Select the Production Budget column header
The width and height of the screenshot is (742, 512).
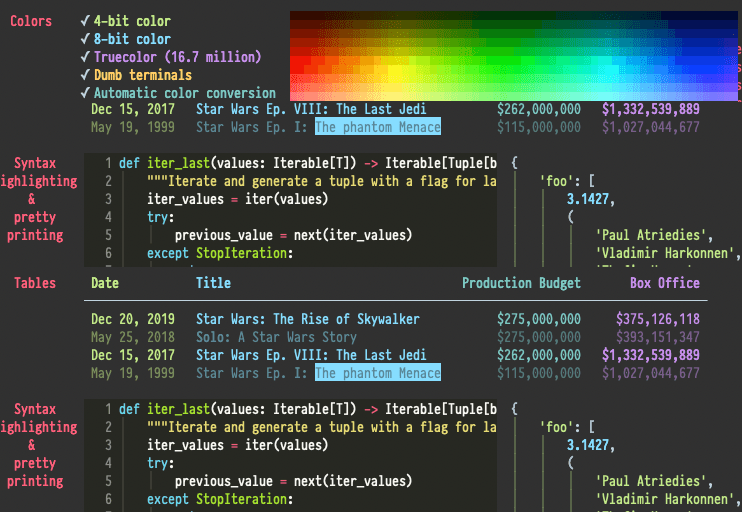(521, 283)
